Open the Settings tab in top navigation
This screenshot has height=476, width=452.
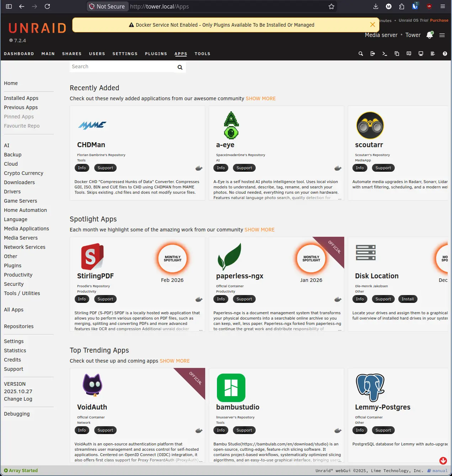[125, 54]
